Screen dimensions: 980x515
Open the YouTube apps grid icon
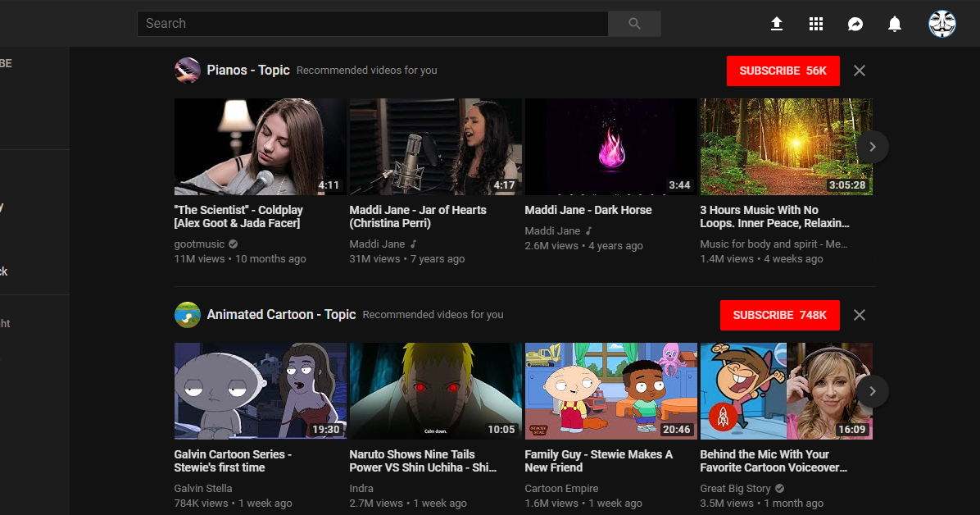click(815, 24)
